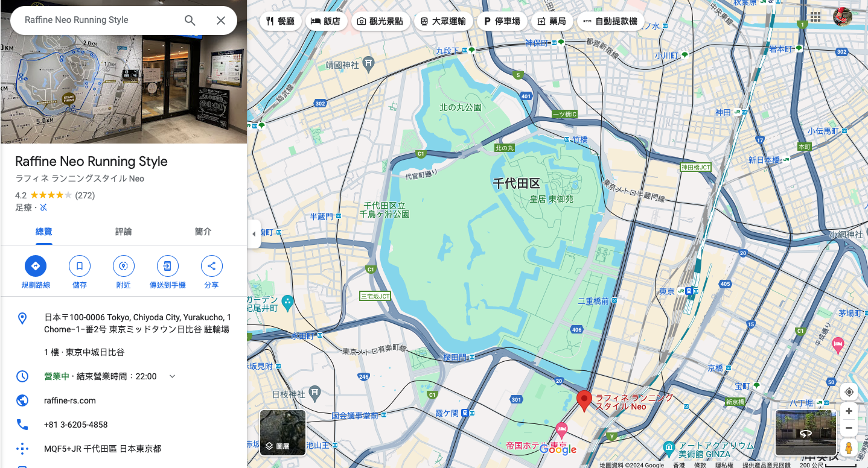
Task: Click the 千代田区立千鳥ヶ淵公園 label
Action: (x=385, y=210)
